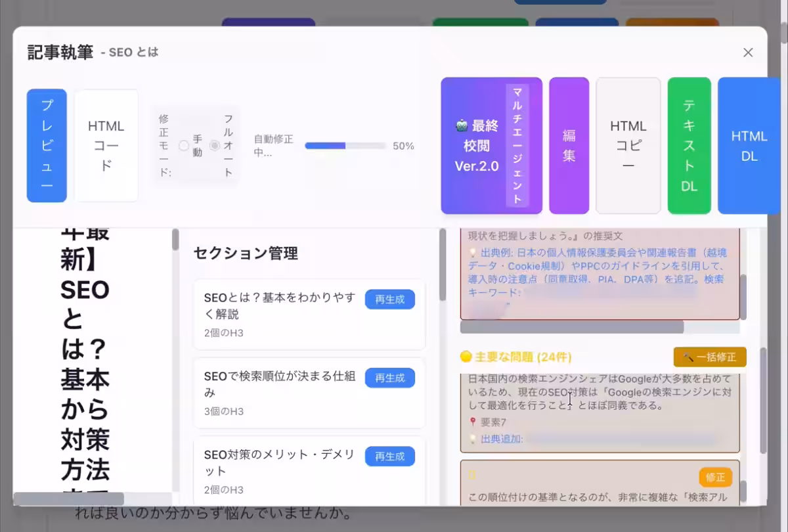Click the 50% progress percentage label

(403, 146)
